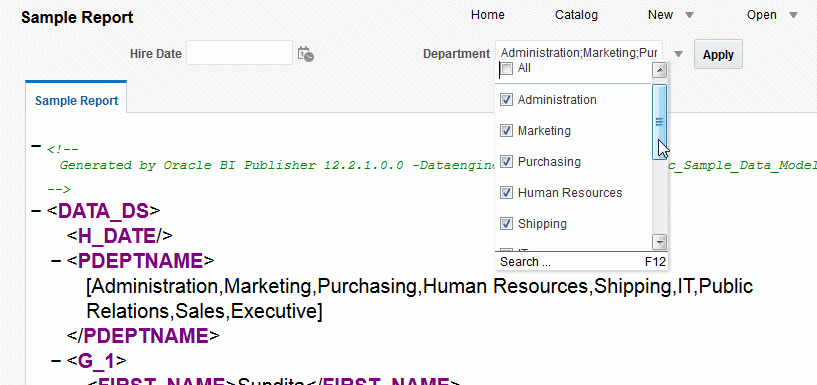This screenshot has height=385, width=817.
Task: Select the Sample Report tab
Action: (x=77, y=101)
